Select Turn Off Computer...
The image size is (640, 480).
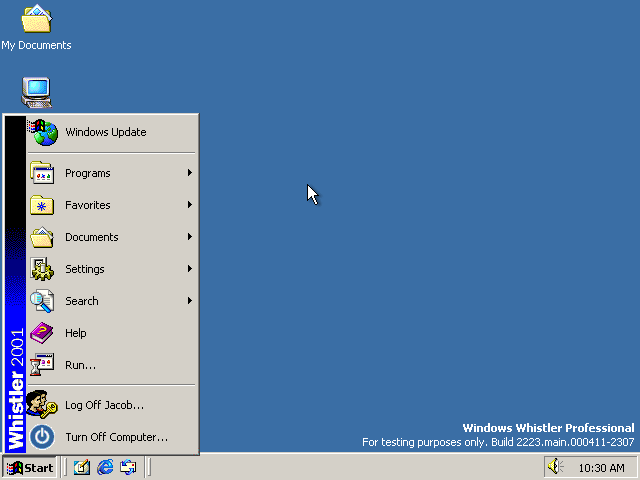pos(112,437)
